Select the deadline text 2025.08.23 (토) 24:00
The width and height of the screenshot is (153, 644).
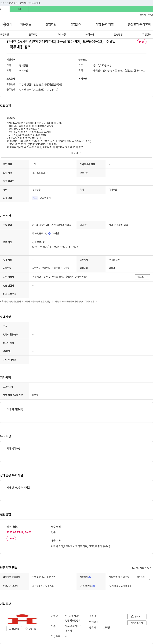click(19, 532)
